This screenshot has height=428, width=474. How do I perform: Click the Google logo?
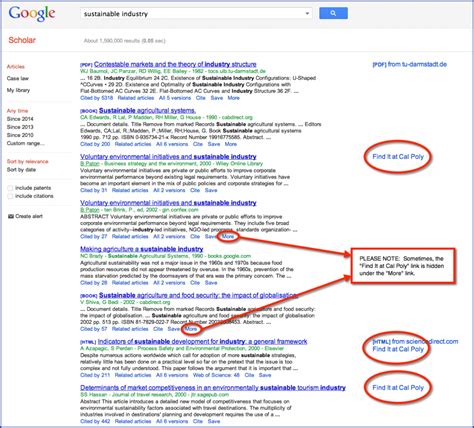pos(32,14)
